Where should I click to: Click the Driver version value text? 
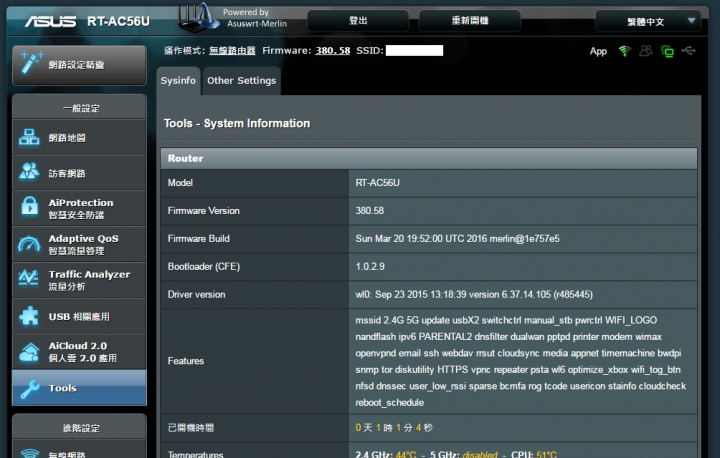point(474,294)
